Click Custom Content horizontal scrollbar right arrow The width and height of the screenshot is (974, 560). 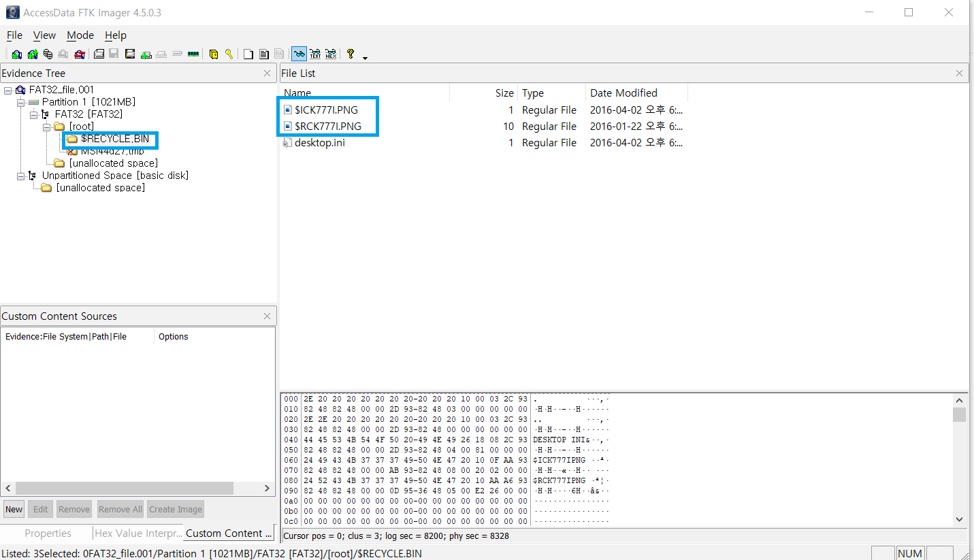(266, 489)
